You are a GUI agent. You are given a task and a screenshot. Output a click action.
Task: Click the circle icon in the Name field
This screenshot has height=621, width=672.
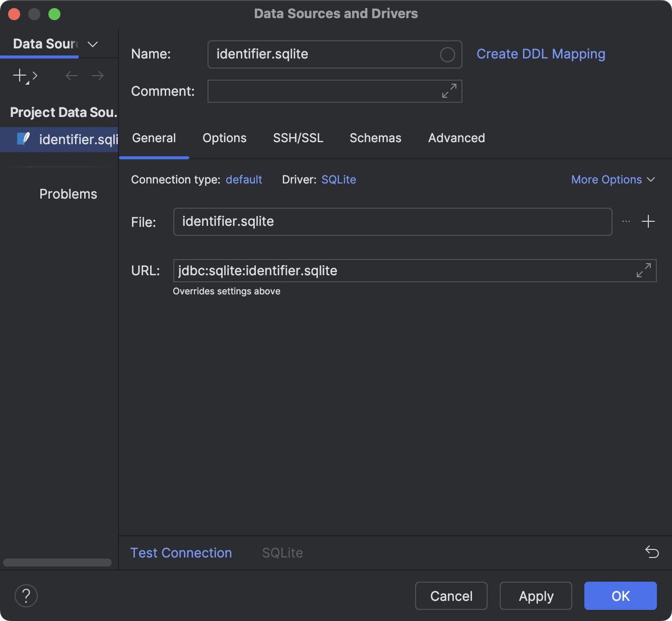click(447, 54)
